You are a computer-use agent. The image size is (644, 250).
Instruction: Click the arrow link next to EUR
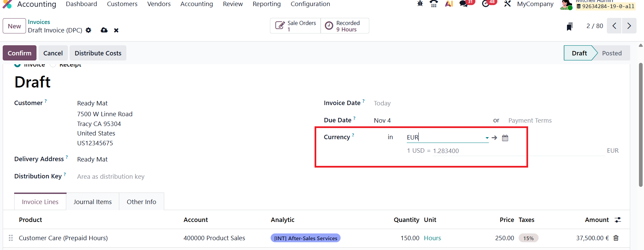(x=495, y=138)
